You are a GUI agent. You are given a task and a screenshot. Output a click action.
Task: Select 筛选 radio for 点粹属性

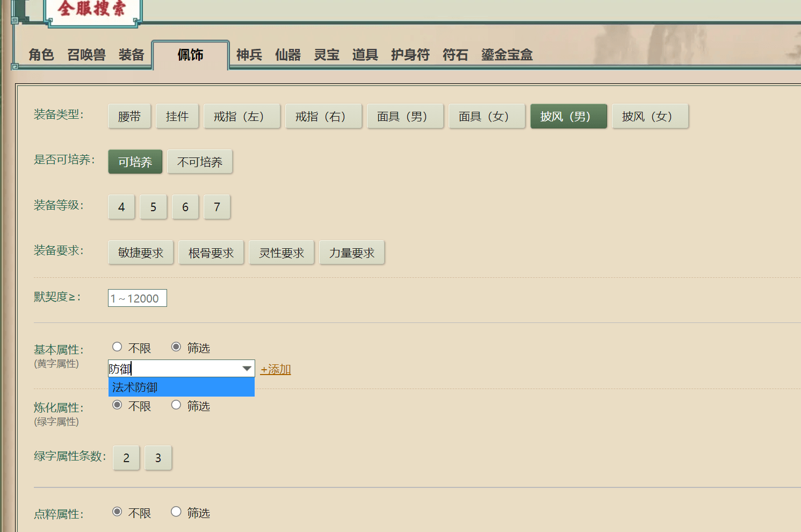coord(176,512)
